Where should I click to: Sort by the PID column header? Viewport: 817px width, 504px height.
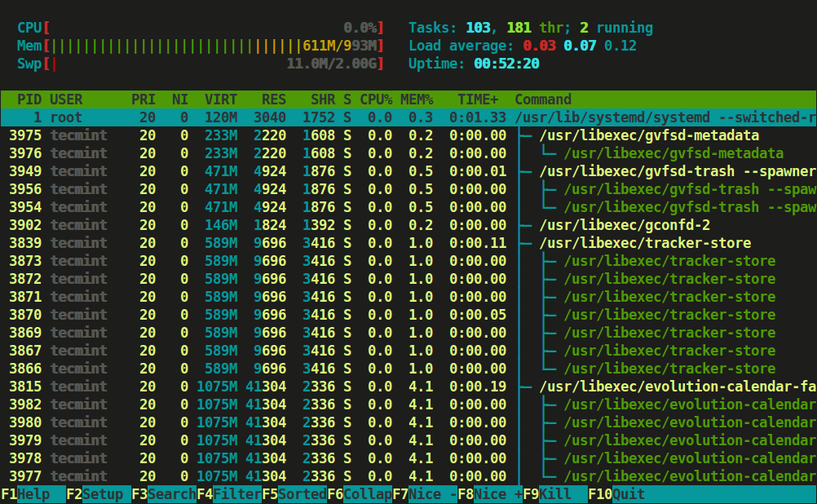coord(29,99)
